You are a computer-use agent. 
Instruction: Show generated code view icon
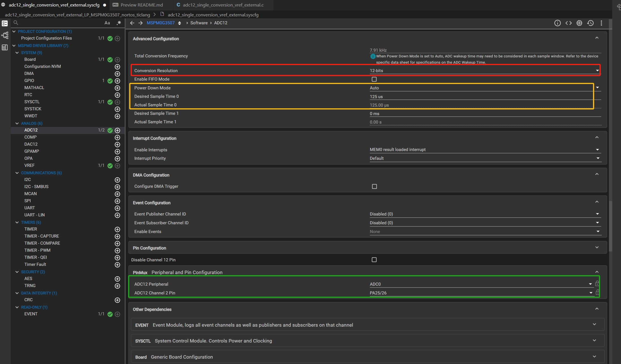click(568, 23)
